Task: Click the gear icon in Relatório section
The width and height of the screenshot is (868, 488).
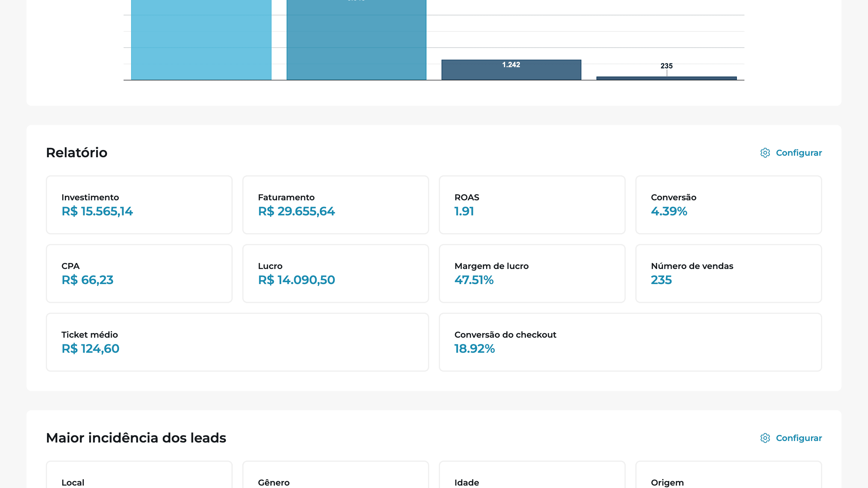Action: pos(765,152)
